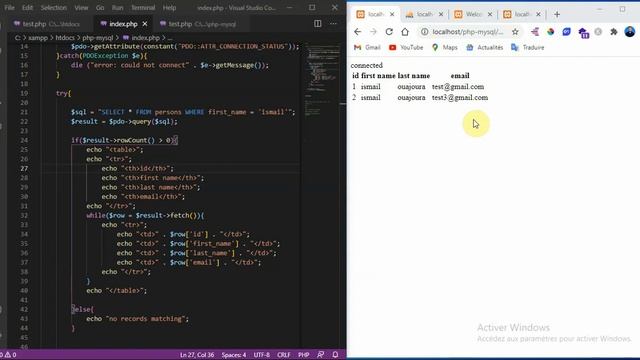Click the Ln 27, Col 36 status entry
The height and width of the screenshot is (360, 640).
click(x=197, y=355)
